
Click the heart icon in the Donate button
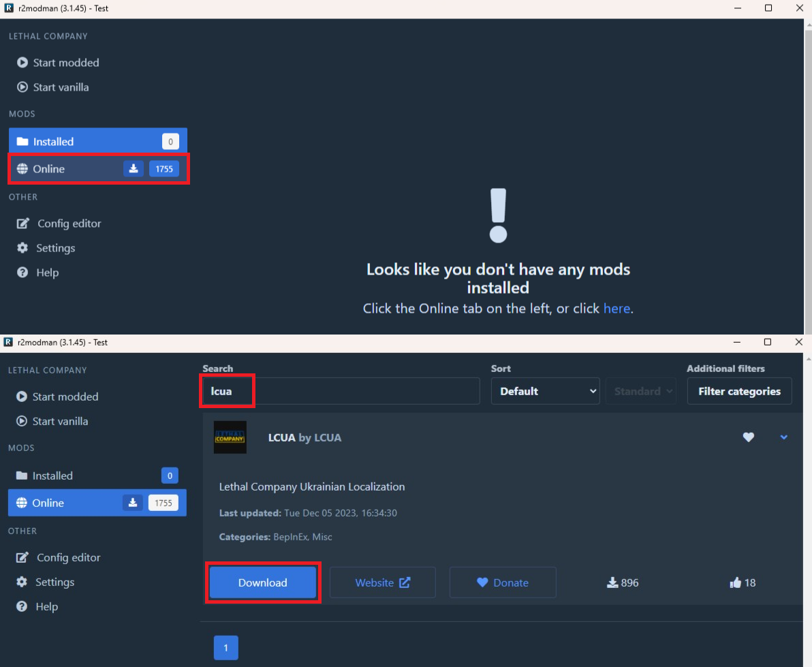482,583
